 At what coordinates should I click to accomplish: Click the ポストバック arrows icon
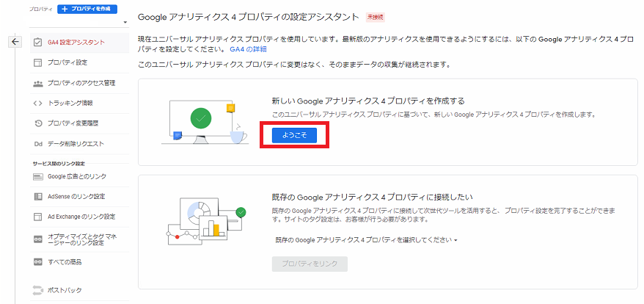38,291
